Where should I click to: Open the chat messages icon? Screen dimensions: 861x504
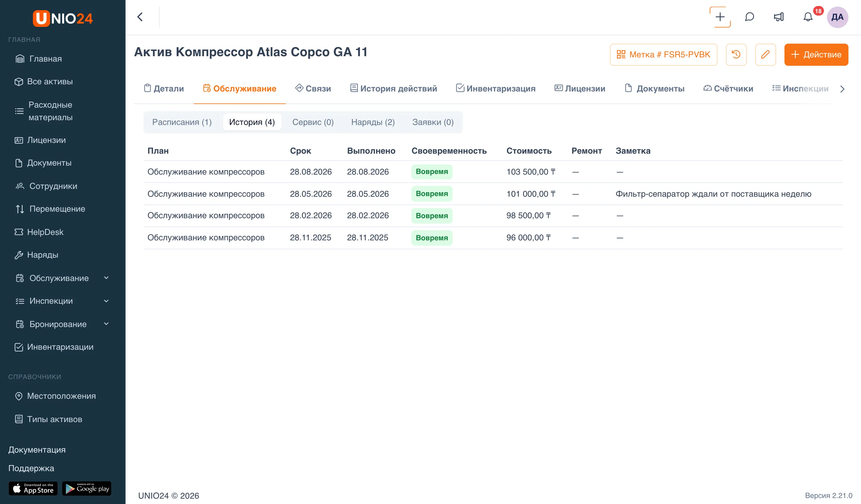[749, 17]
